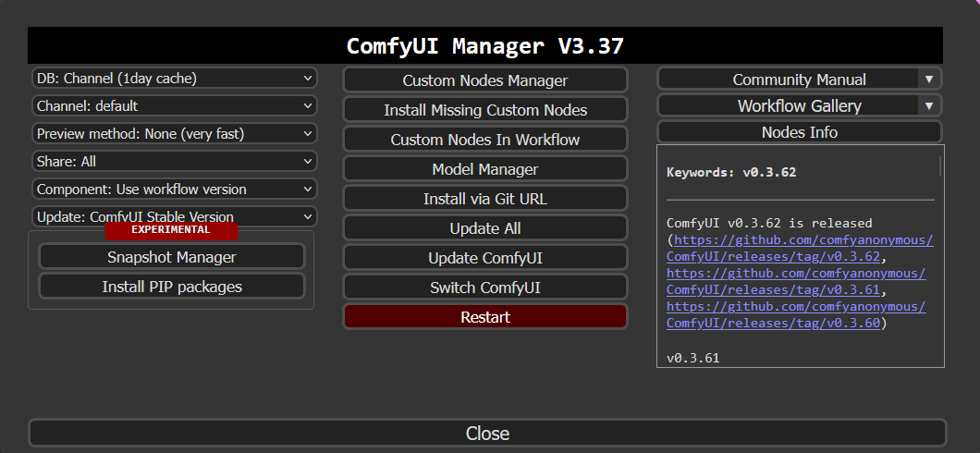The image size is (980, 453).
Task: Open Update: ComfyUI Stable Version dropdown
Action: click(x=174, y=217)
